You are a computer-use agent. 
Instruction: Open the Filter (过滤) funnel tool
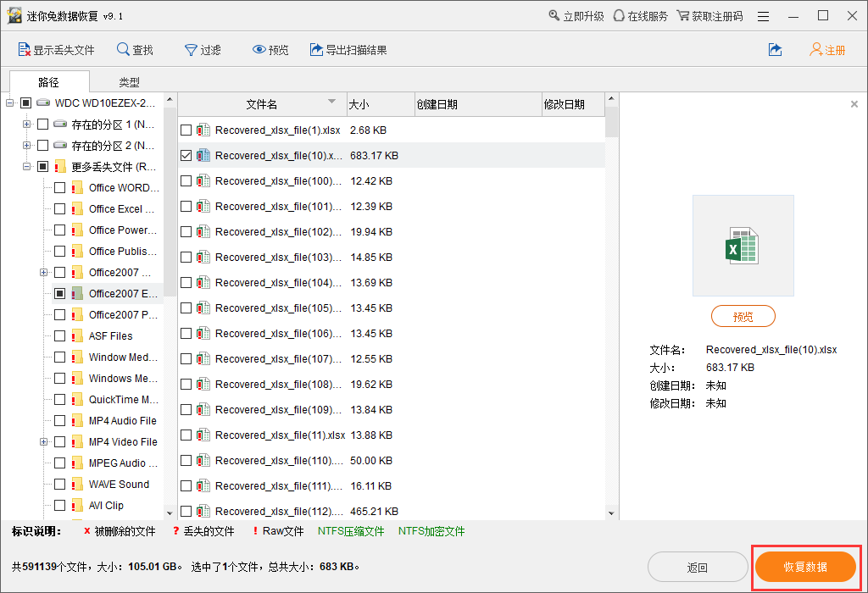[x=191, y=50]
